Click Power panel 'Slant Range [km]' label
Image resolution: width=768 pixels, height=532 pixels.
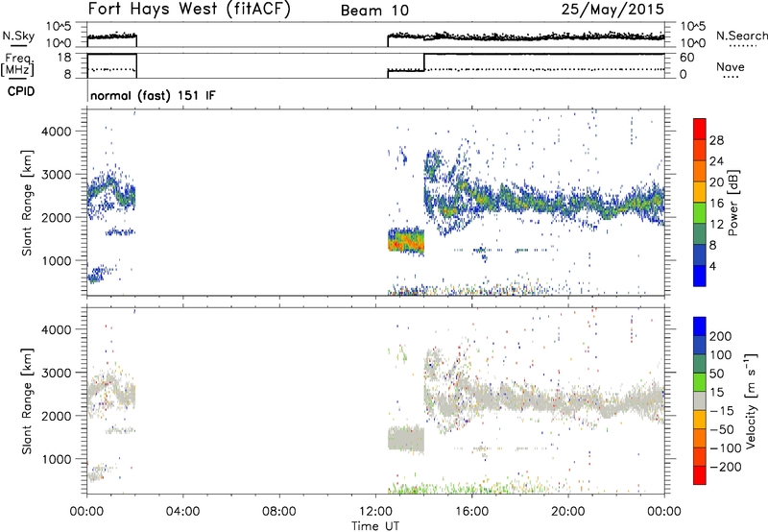pos(27,203)
